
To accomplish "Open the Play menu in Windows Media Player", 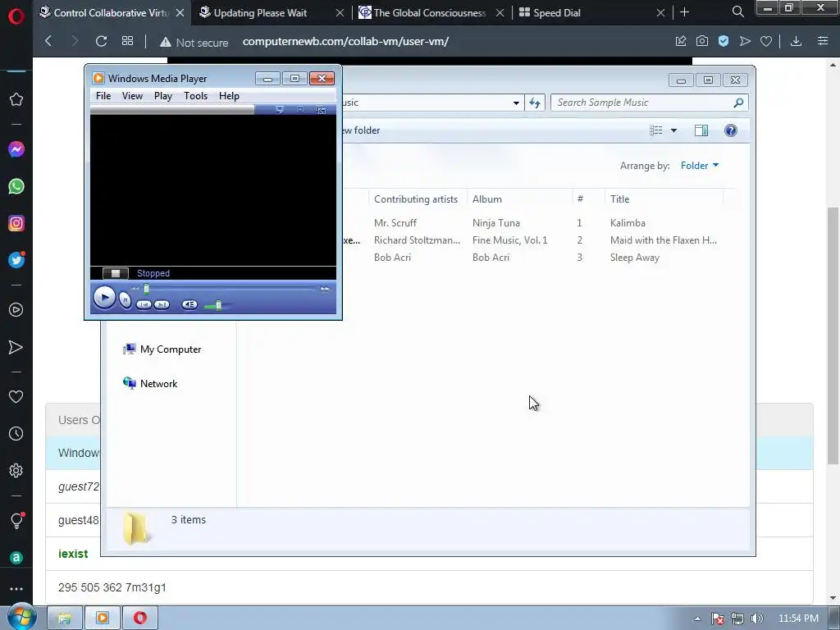I will [163, 96].
